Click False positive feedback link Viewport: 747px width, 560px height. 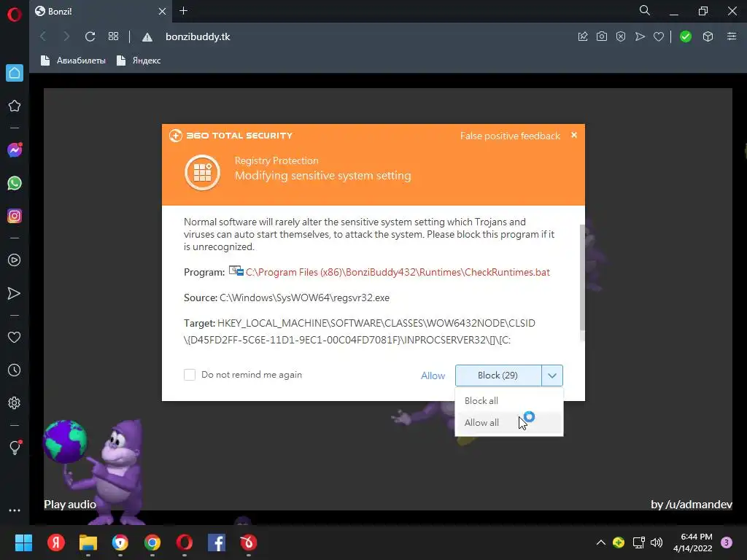click(510, 136)
